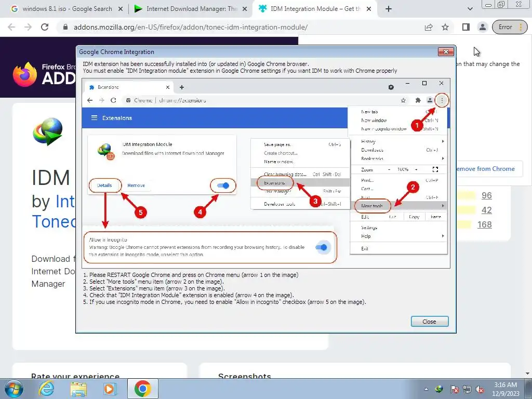The width and height of the screenshot is (532, 399).
Task: Launch Windows Media Player from the taskbar
Action: 110,389
